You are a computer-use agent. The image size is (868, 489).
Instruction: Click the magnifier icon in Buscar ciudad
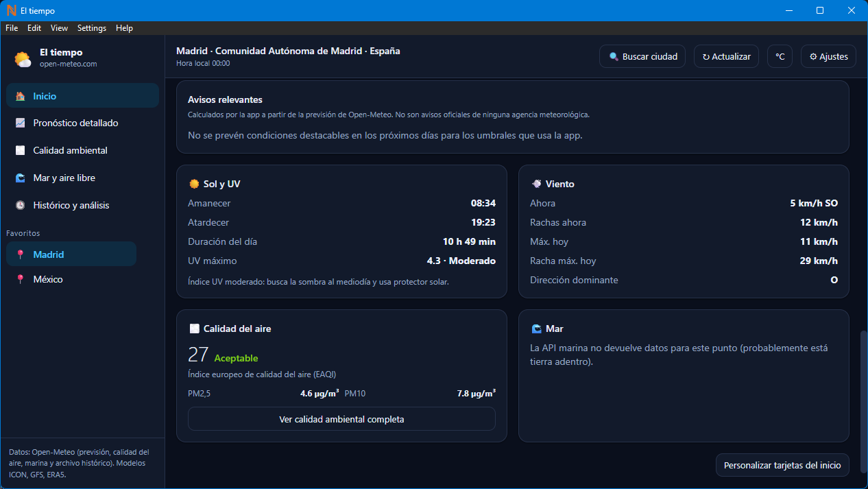[613, 56]
